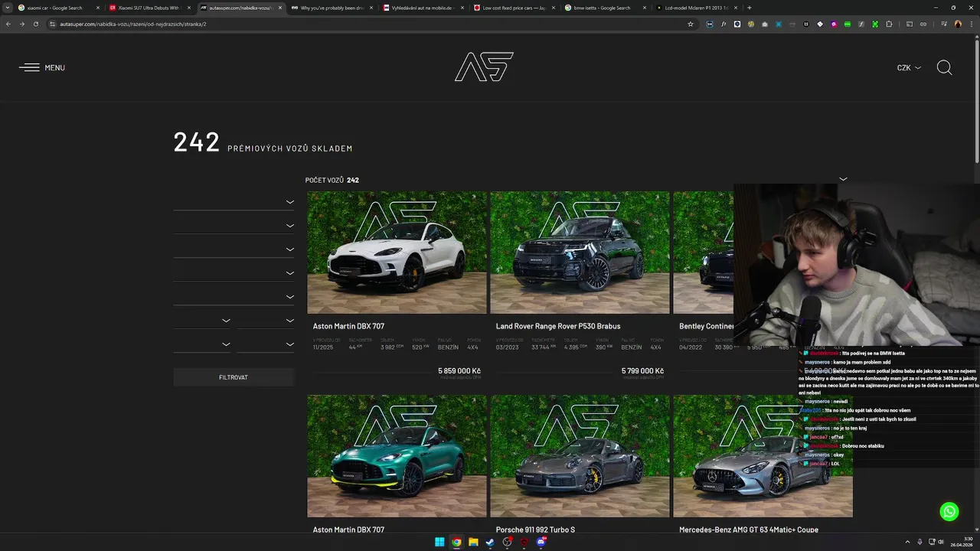Click the AS logo in the site header
The width and height of the screenshot is (980, 551).
click(484, 67)
